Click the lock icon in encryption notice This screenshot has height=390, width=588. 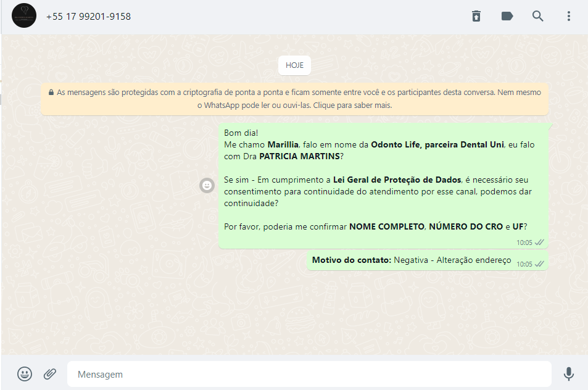(51, 92)
